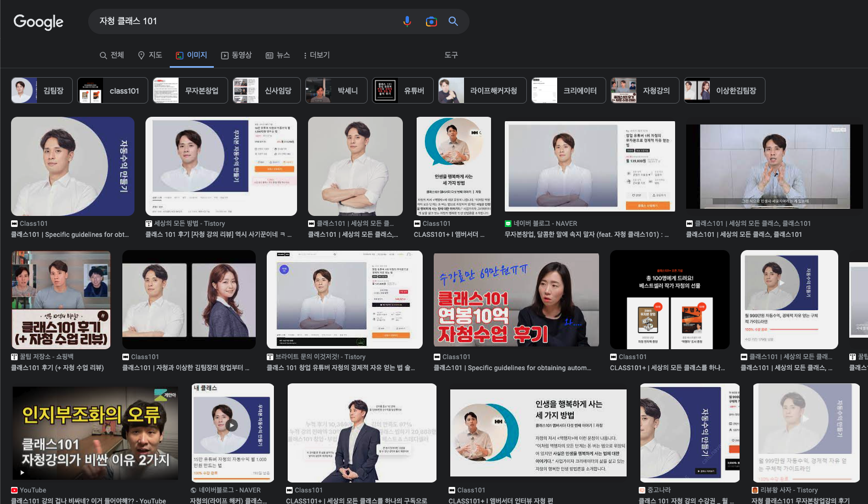
Task: Open 인생을 행복하게 사는 세 가지 방법 thumbnail
Action: coord(454,166)
